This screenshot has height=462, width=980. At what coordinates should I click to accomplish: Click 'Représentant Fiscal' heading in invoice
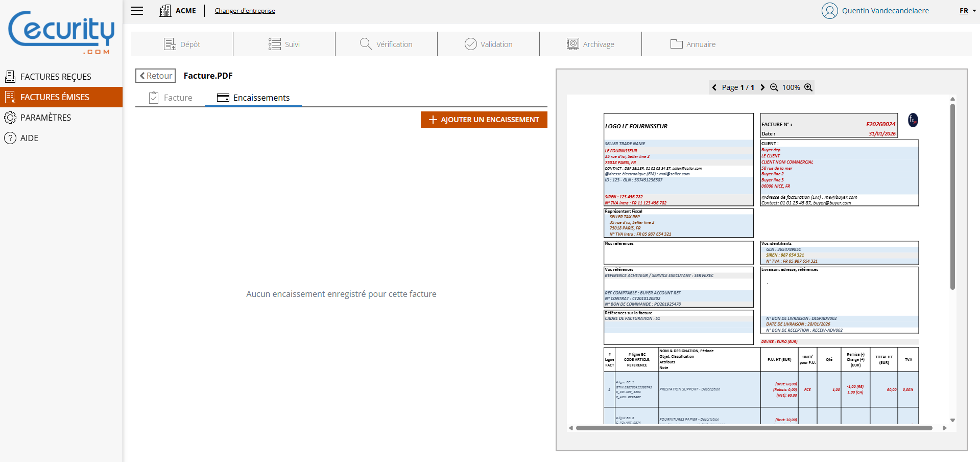(x=624, y=211)
